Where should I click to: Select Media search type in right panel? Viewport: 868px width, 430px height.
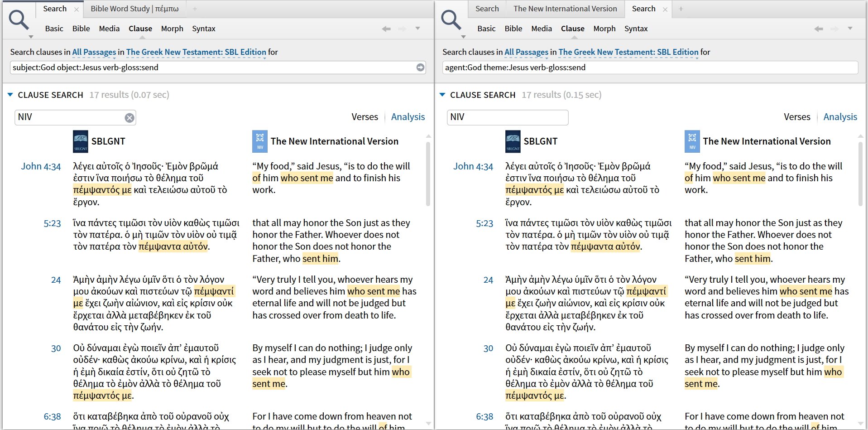click(x=542, y=29)
